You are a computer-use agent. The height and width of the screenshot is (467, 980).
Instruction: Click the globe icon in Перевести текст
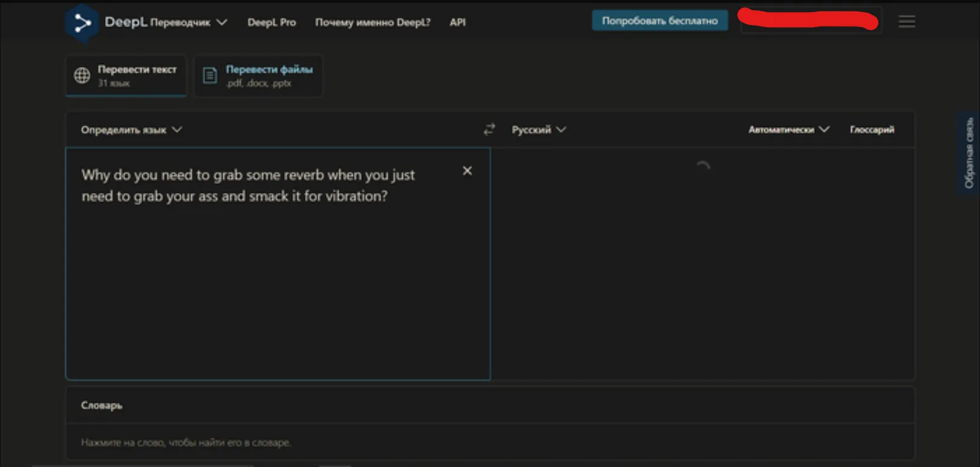tap(82, 75)
